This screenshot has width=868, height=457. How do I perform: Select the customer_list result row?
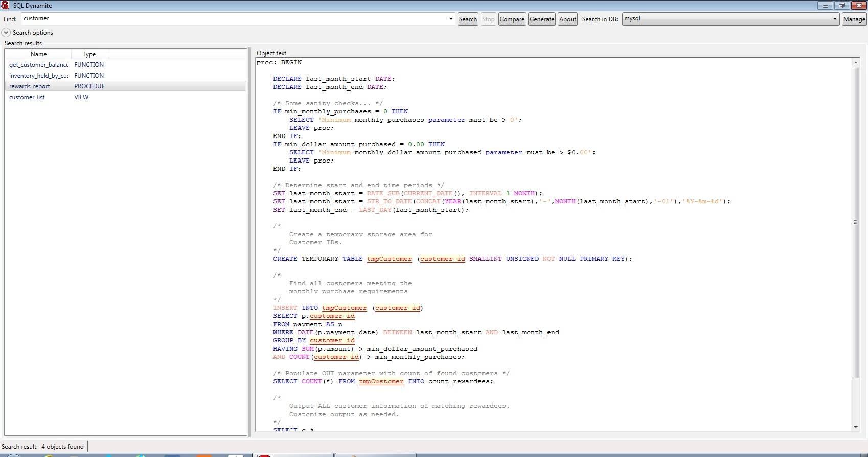tap(126, 97)
